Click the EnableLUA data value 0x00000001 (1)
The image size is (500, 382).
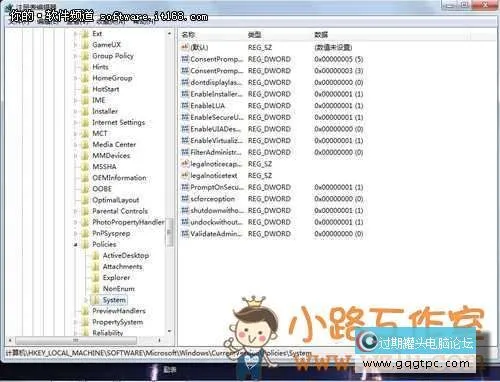tap(339, 106)
